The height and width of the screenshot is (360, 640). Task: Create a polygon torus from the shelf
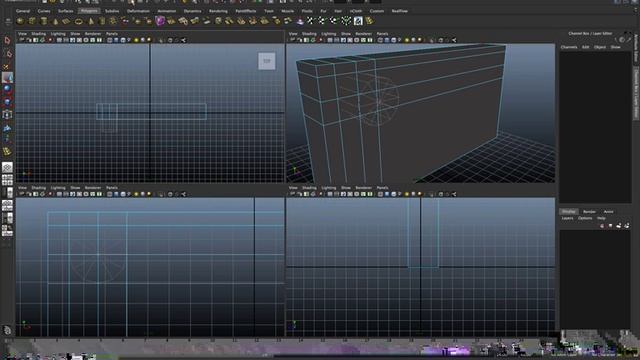(x=78, y=21)
